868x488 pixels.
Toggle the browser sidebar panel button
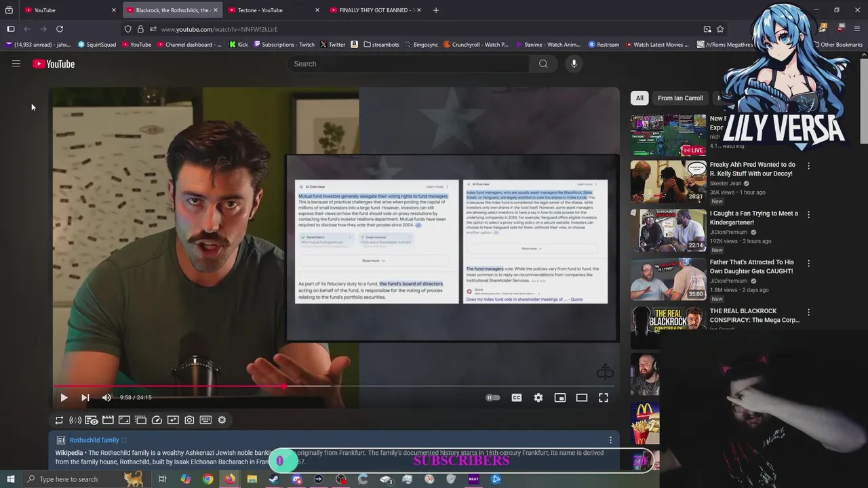(11, 29)
